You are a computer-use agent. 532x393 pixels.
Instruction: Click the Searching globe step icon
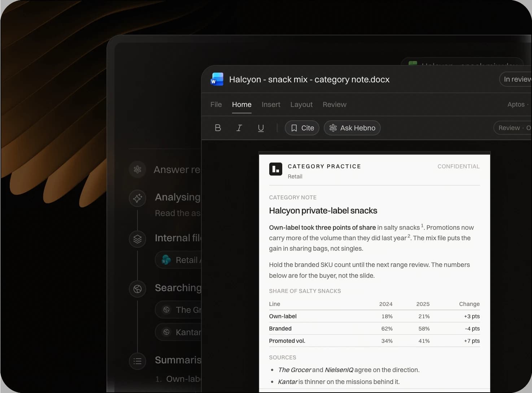tap(138, 289)
